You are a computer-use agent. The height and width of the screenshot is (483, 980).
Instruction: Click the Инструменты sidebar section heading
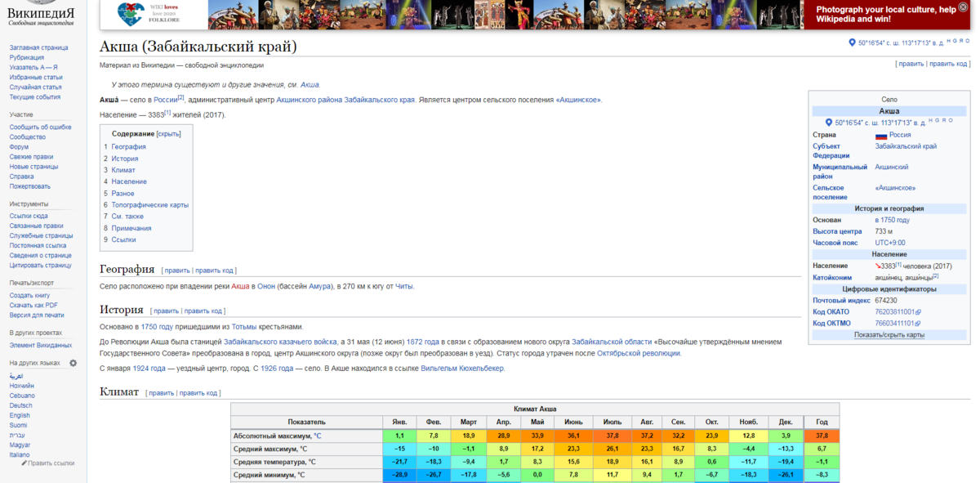pyautogui.click(x=29, y=203)
